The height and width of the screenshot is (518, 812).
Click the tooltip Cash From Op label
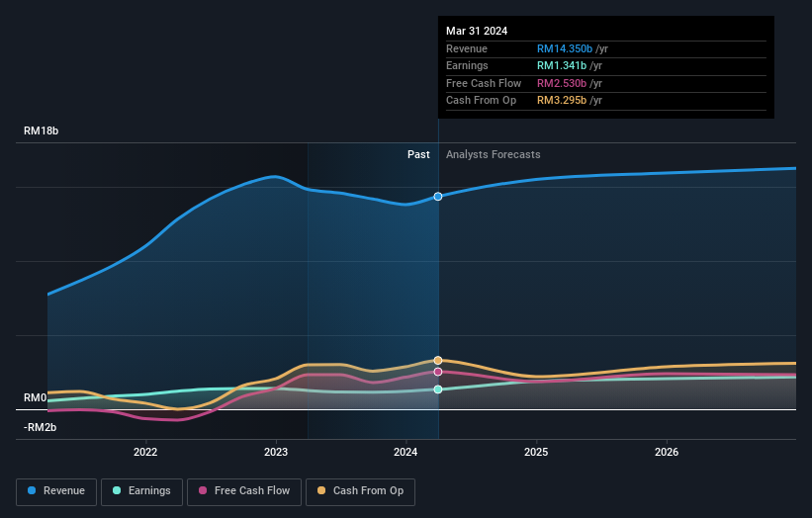481,101
